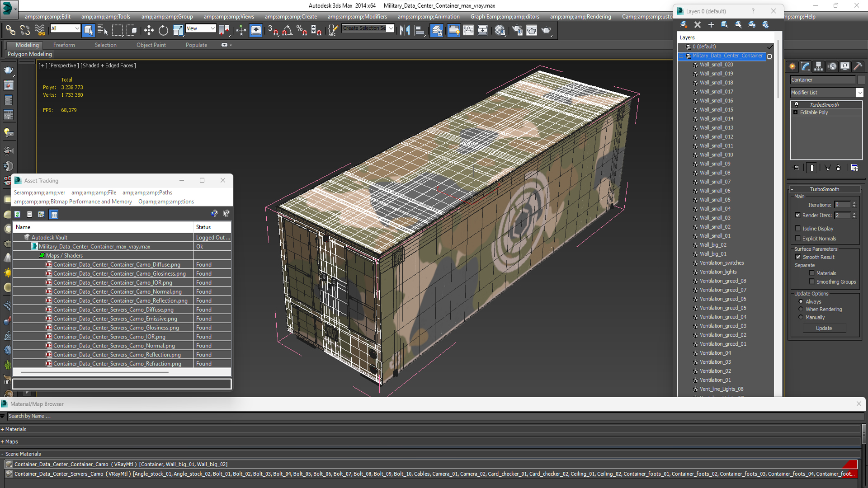This screenshot has width=868, height=488.
Task: Click object color swatch beside Container name
Action: (x=861, y=80)
